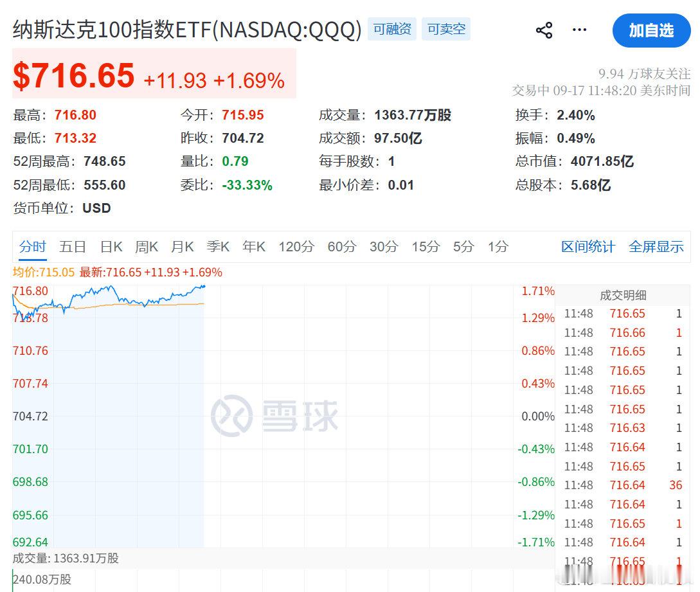Click the 成交明细 panel header
This screenshot has width=700, height=592.
tap(623, 295)
